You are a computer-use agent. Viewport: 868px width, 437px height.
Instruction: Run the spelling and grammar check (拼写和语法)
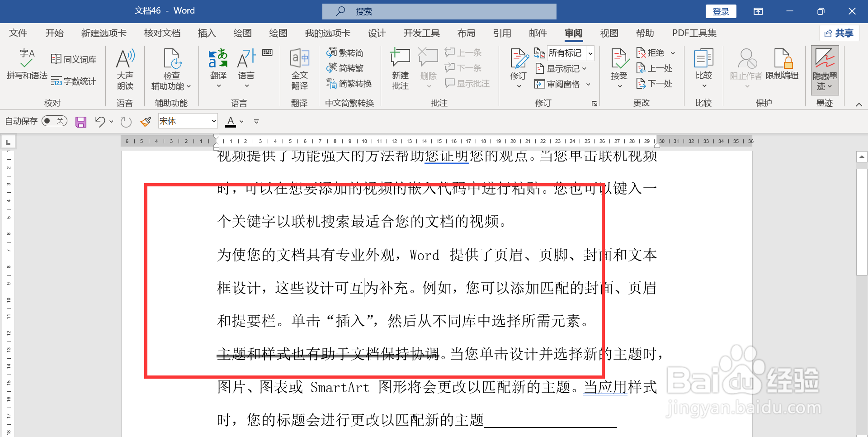coord(27,64)
